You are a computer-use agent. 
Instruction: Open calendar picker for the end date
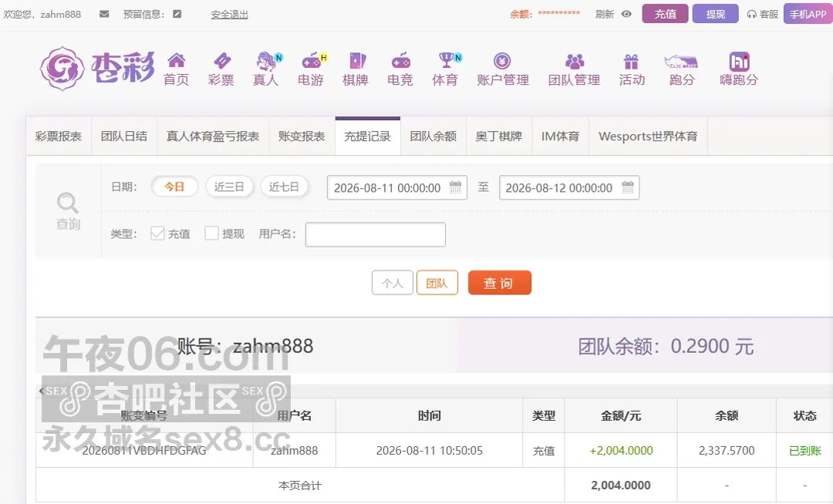coord(628,187)
